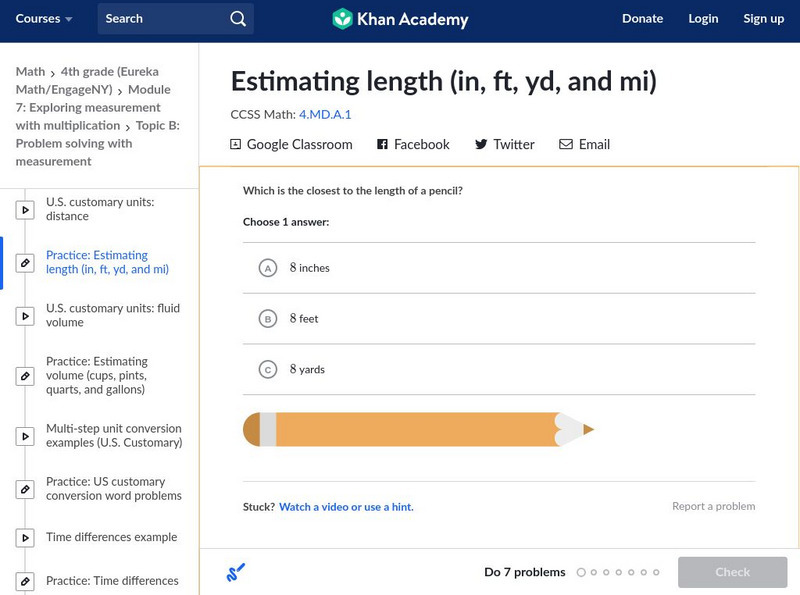Click the play icon beside Time differences example
Viewport: 800px width, 595px height.
pos(24,537)
